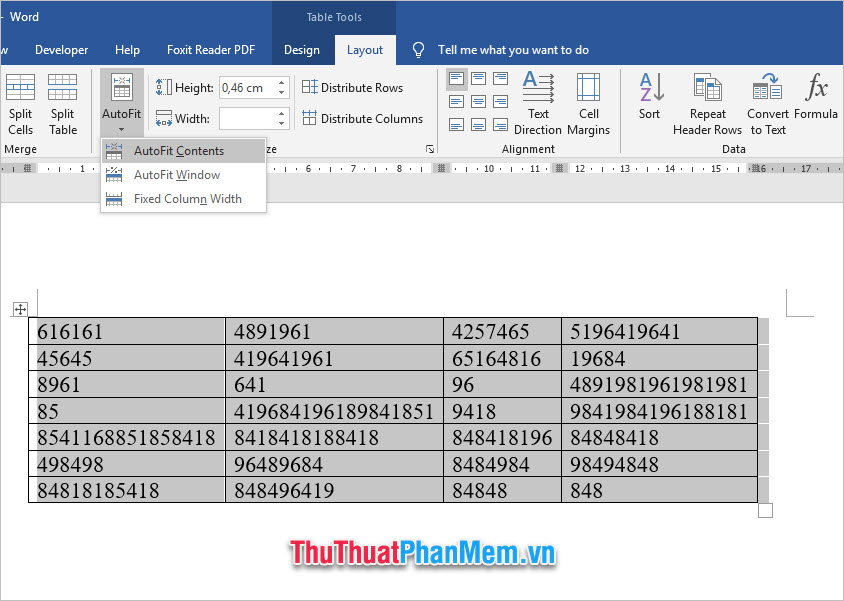The width and height of the screenshot is (844, 601).
Task: Click cell containing 641
Action: 334,384
